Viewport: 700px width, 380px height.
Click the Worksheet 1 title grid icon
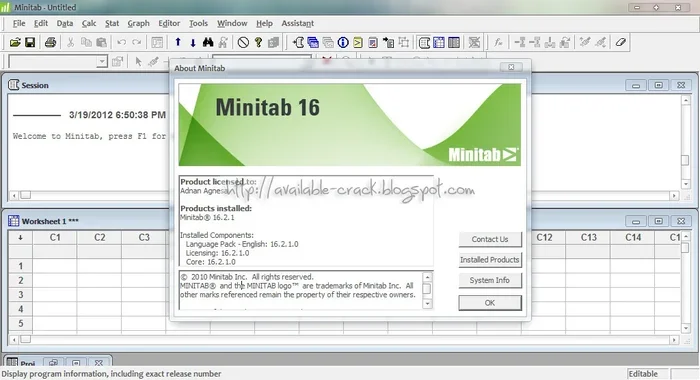click(x=13, y=221)
